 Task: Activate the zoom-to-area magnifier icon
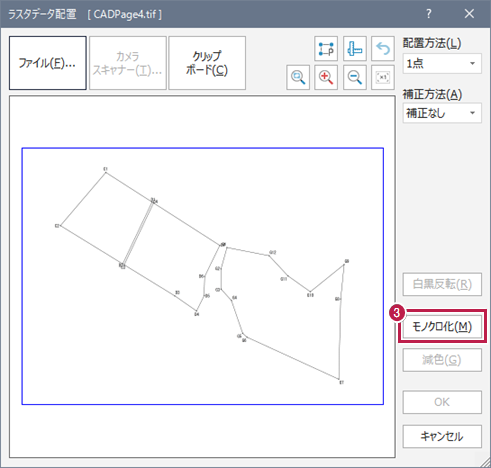[x=298, y=77]
